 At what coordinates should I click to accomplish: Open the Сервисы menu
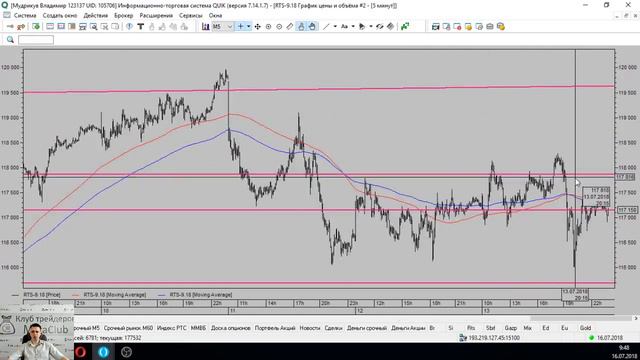click(x=191, y=16)
